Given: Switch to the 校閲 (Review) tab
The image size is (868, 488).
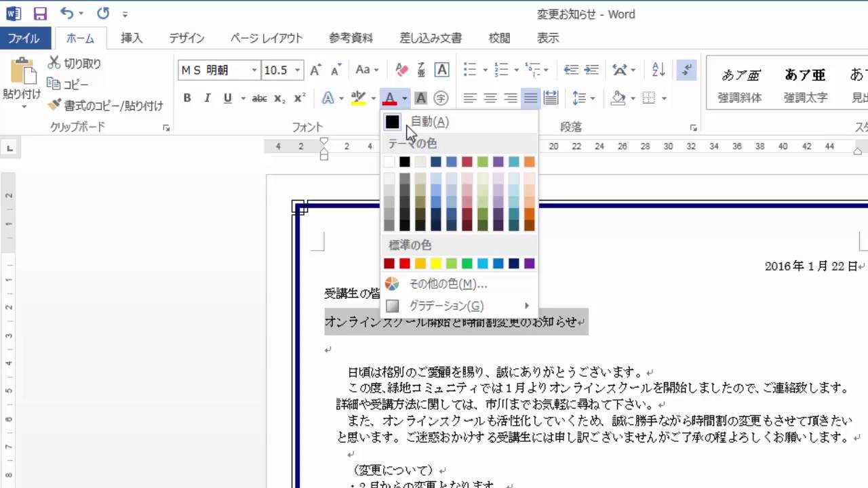Looking at the screenshot, I should (500, 39).
